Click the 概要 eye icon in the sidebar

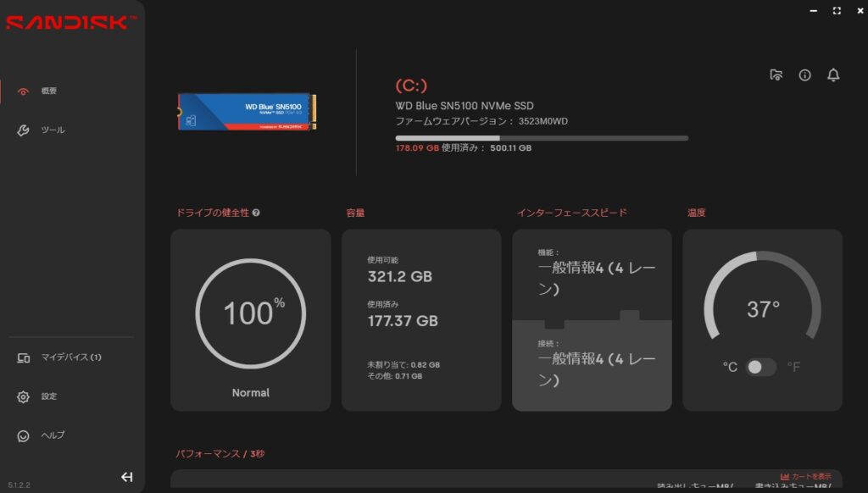(24, 91)
